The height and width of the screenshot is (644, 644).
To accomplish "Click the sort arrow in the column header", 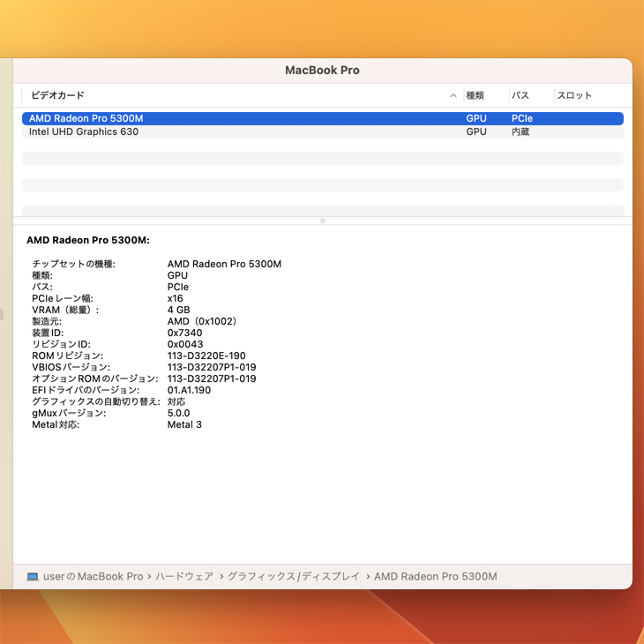I will point(453,95).
